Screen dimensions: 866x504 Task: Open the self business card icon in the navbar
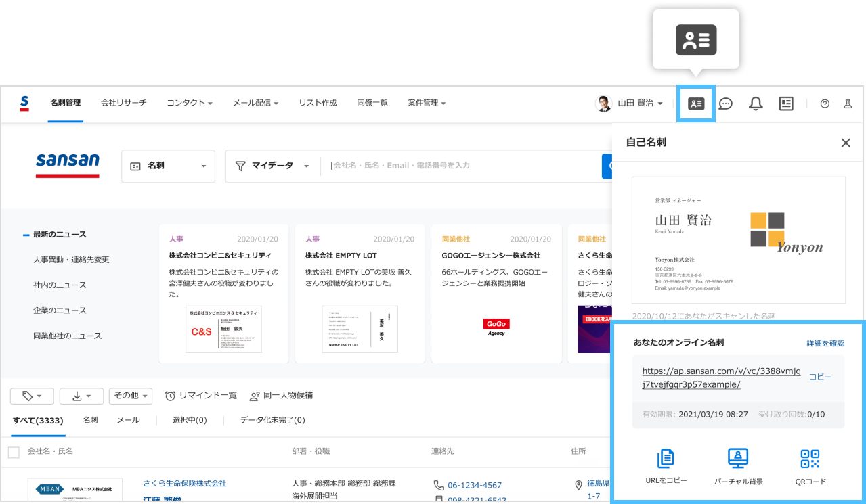(x=696, y=104)
